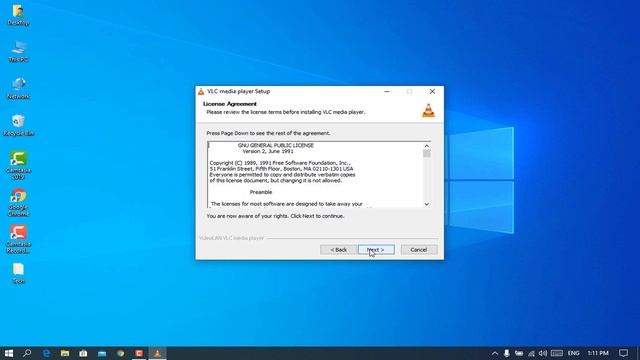Click 'You are now aware of your rights' text
640x360 pixels.
[275, 216]
